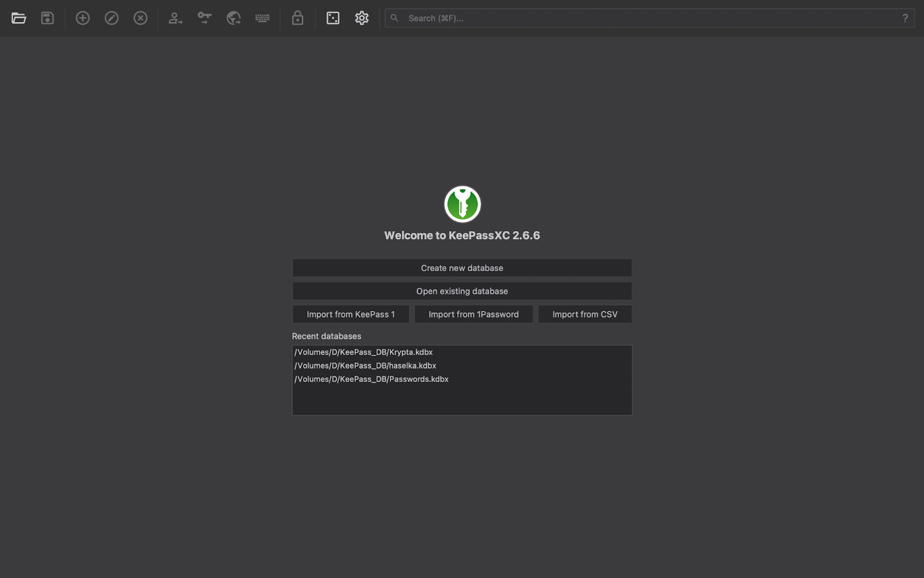Click Import from CSV button

pos(585,314)
